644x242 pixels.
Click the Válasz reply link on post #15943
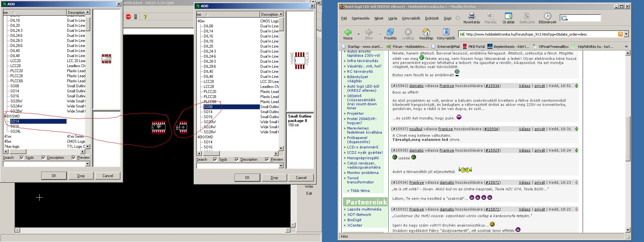click(x=525, y=86)
